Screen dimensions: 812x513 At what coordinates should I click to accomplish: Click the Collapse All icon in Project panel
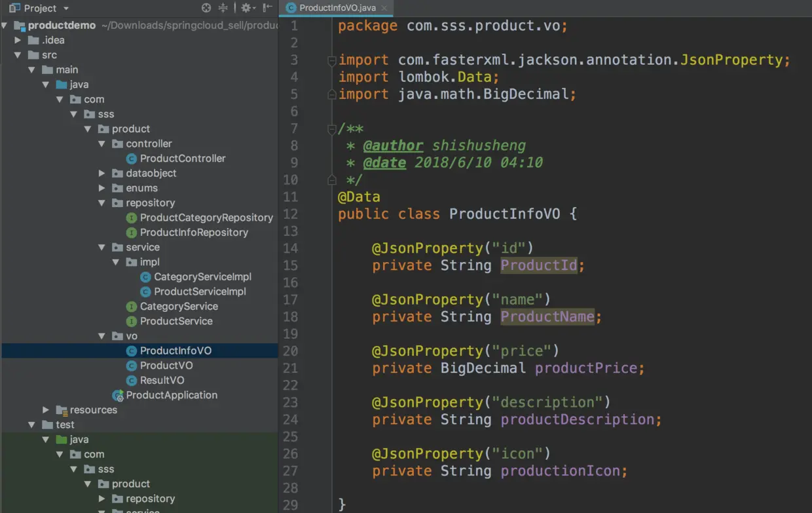(x=223, y=8)
